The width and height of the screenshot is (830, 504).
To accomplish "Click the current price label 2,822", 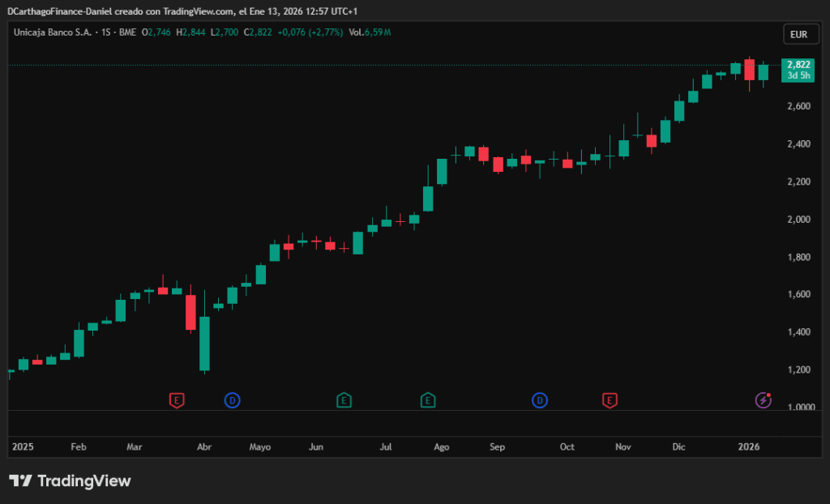I will point(798,64).
